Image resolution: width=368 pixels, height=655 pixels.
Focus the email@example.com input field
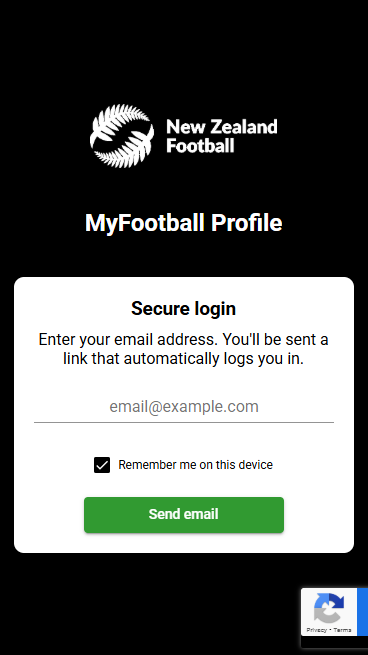pos(184,406)
